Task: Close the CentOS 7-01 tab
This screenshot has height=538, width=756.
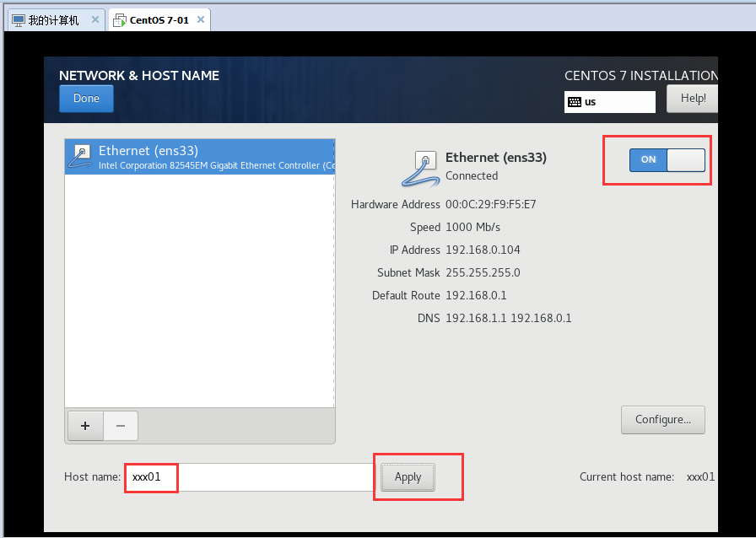Action: tap(201, 19)
